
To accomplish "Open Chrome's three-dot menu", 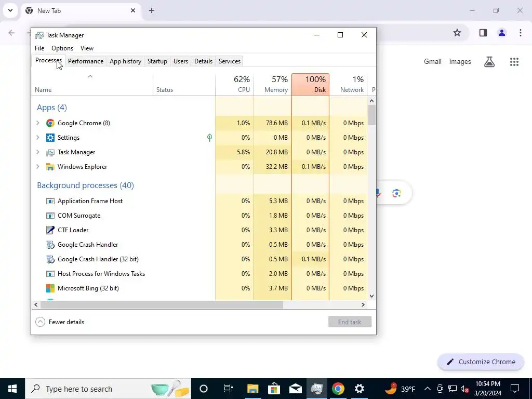I will (521, 33).
